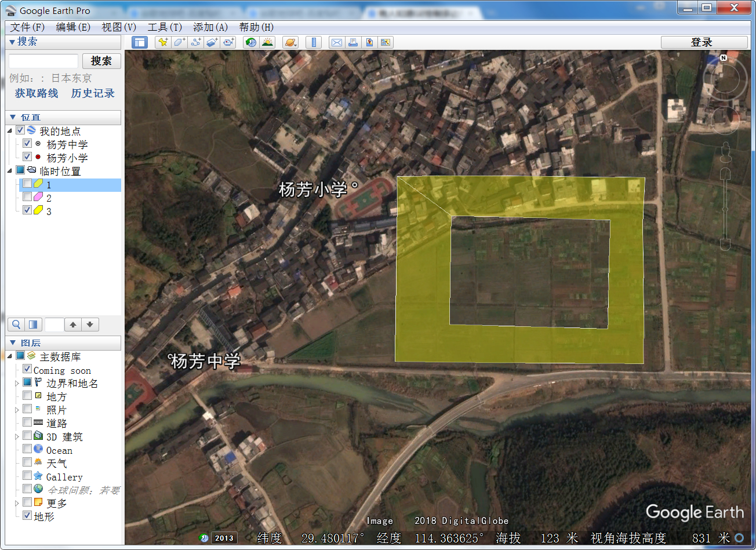756x550 pixels.
Task: Click the Gallery star layer icon
Action: pos(38,476)
